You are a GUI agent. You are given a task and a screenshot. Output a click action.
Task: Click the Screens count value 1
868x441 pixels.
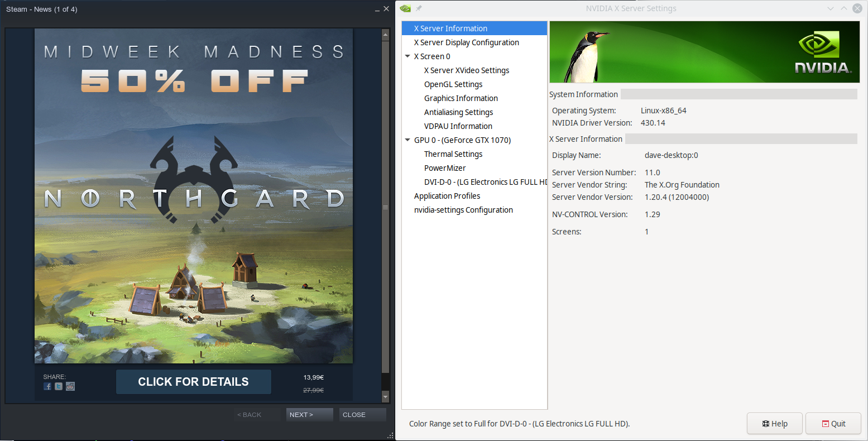pos(647,232)
